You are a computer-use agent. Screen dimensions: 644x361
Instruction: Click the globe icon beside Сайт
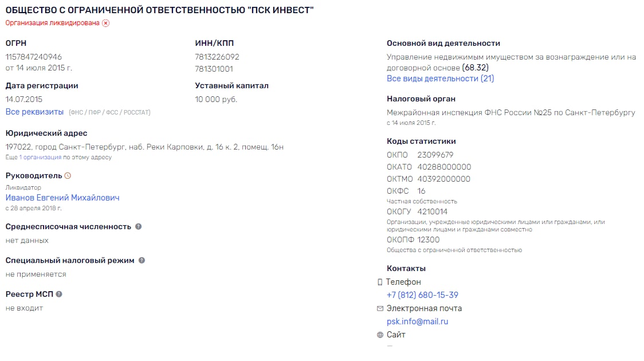pos(380,335)
